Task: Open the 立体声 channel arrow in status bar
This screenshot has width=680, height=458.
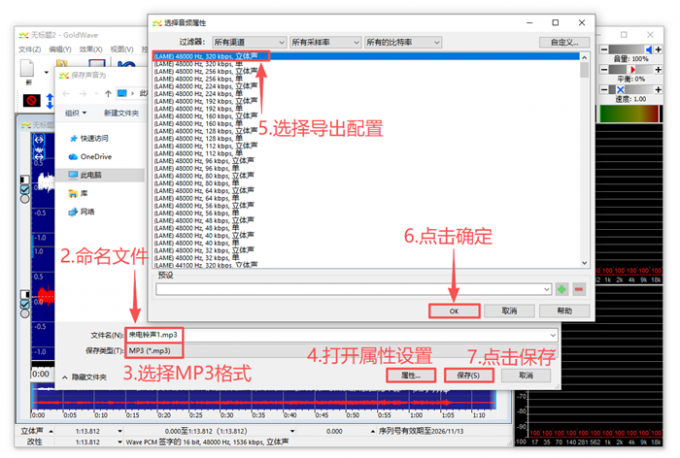Action: tap(51, 431)
